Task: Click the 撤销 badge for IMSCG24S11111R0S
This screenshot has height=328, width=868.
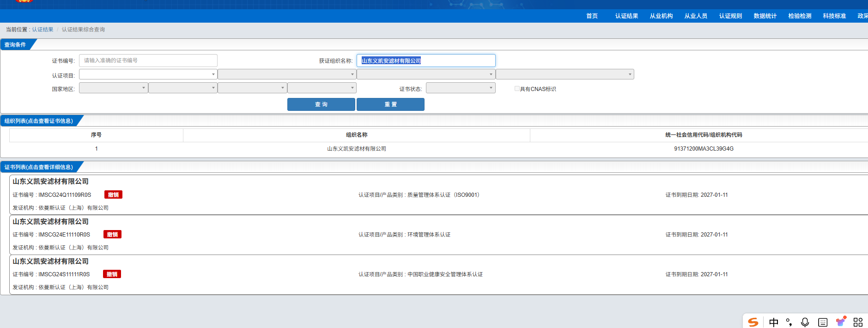Action: [112, 274]
